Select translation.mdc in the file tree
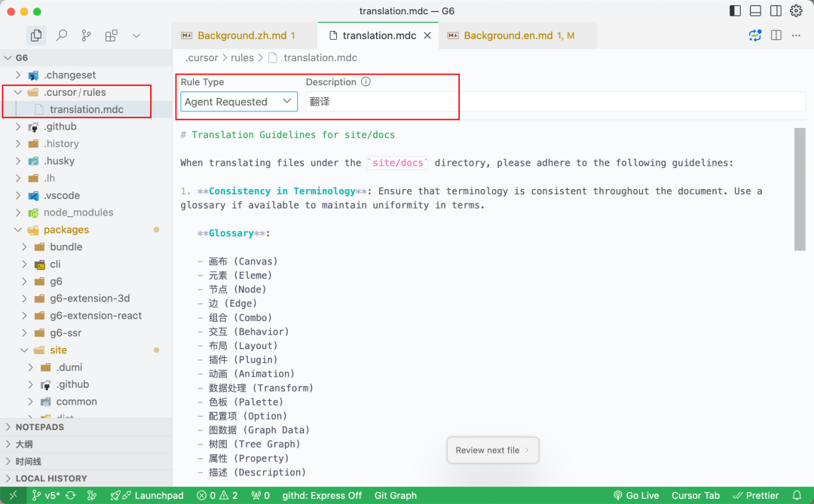Viewport: 814px width, 504px height. click(x=86, y=109)
